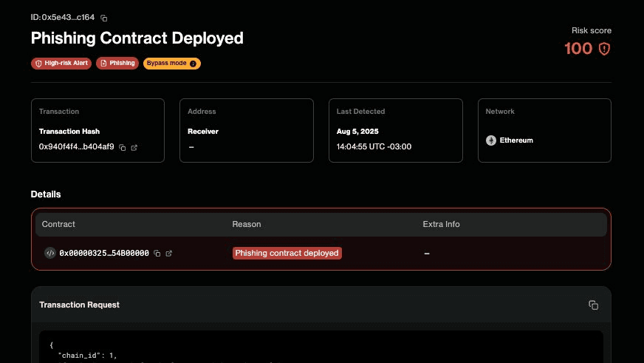Click the Bypass mode badge
Screen dimensions: 644x363
[x=171, y=64]
